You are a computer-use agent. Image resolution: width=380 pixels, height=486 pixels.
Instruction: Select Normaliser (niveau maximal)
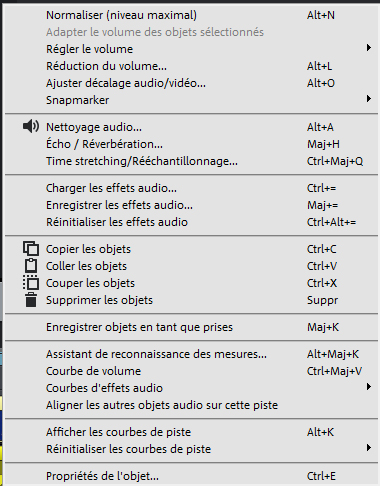pos(192,15)
